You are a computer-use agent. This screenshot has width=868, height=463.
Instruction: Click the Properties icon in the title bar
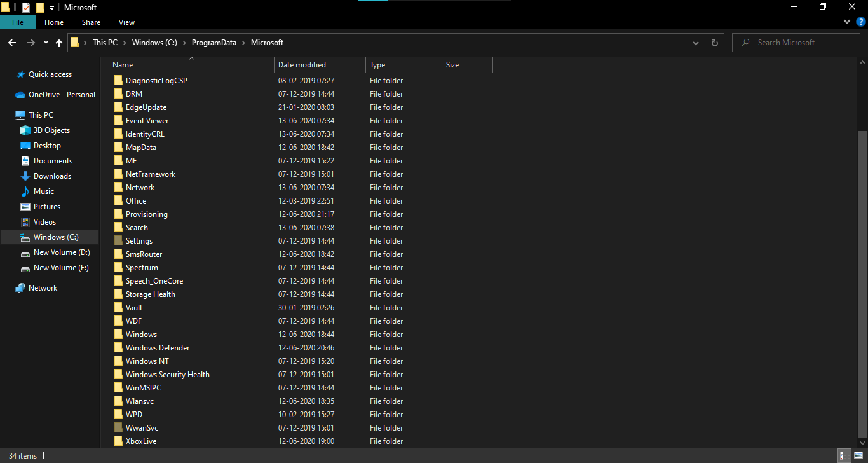(26, 7)
